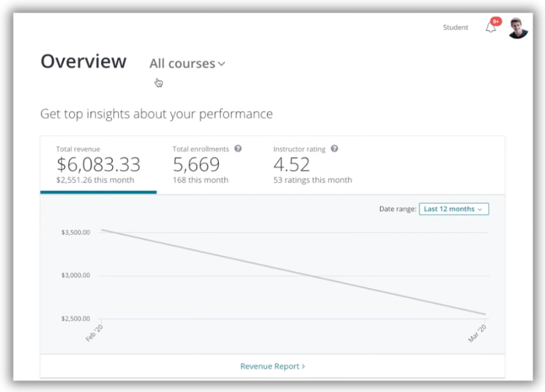Click the $6,083.33 total revenue figure
The image size is (545, 392).
[99, 164]
